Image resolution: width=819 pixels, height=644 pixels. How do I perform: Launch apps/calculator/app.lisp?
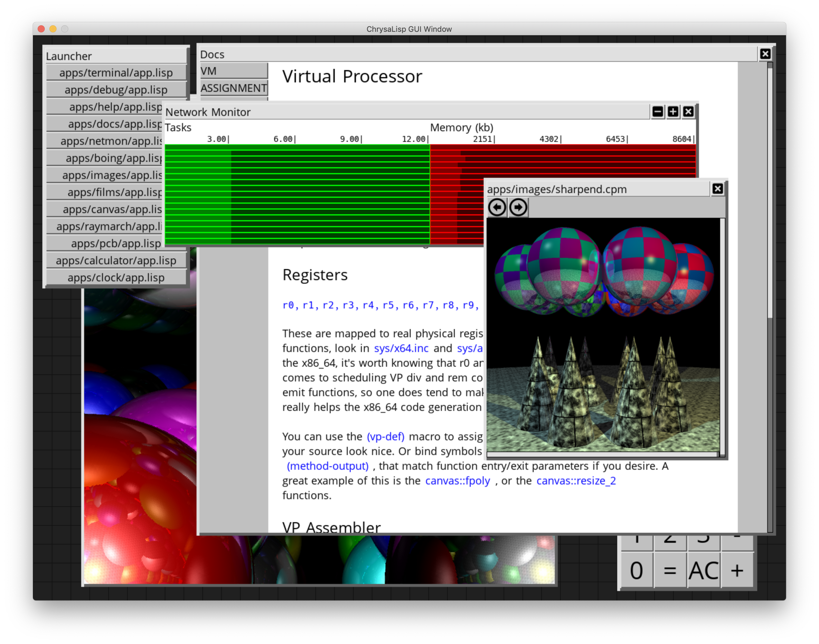click(116, 260)
